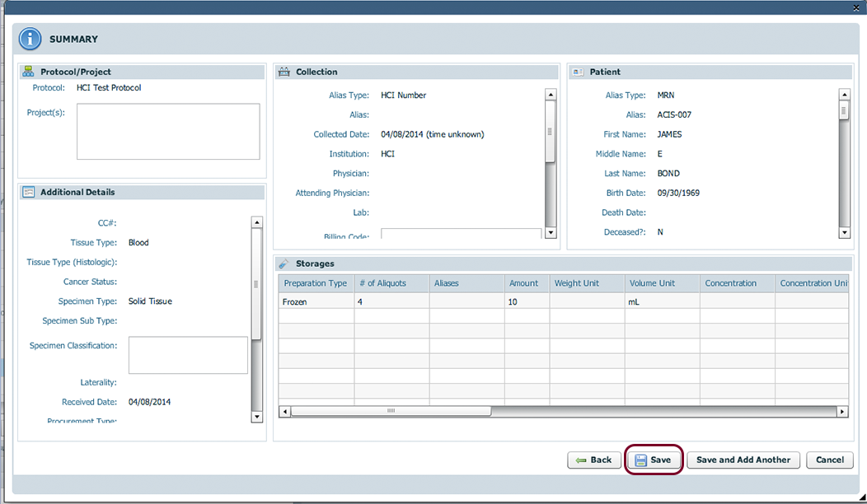Click the Storages panel vial icon
Viewport: 867px width, 504px height.
284,264
